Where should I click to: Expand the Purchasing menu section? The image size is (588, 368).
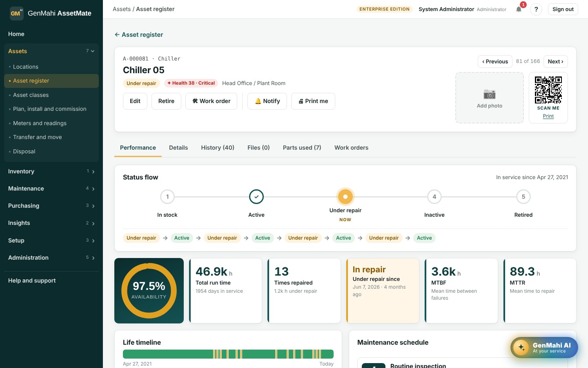click(x=51, y=206)
